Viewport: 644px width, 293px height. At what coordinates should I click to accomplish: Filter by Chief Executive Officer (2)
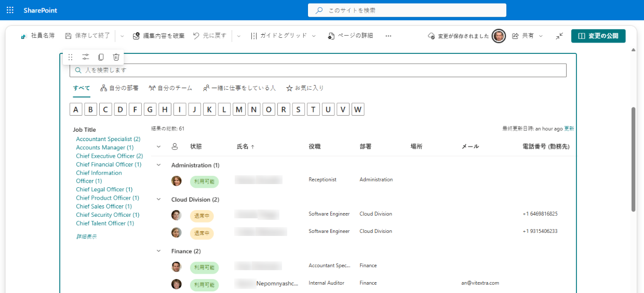[109, 156]
